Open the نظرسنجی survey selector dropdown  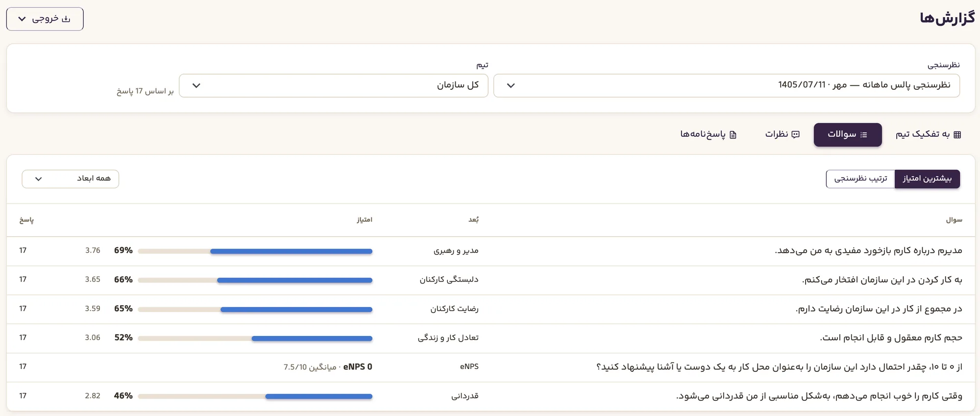point(726,85)
